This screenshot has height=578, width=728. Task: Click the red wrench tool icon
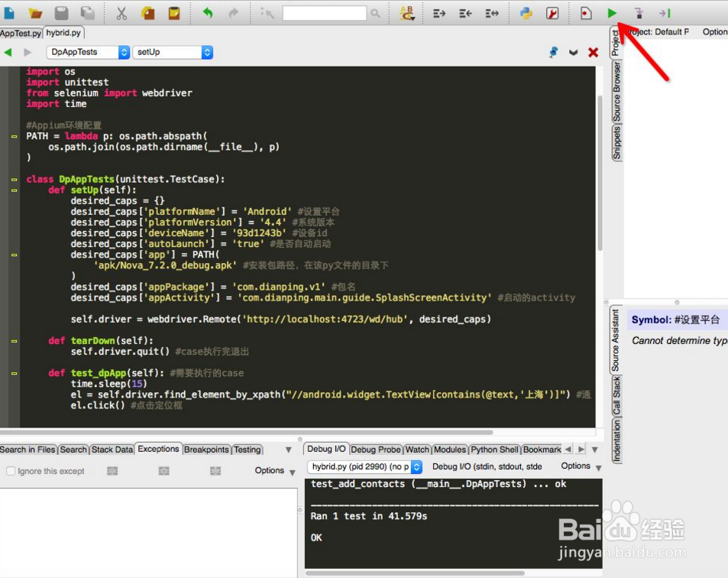552,13
